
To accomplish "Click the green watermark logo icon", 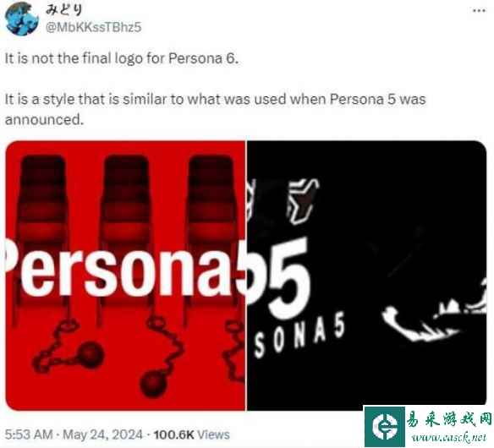I will pyautogui.click(x=385, y=427).
